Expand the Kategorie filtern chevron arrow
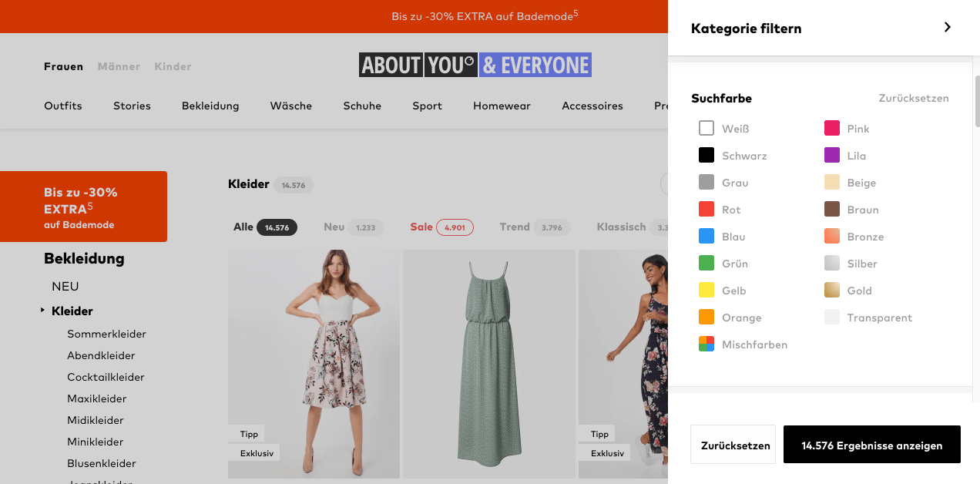 [x=947, y=28]
